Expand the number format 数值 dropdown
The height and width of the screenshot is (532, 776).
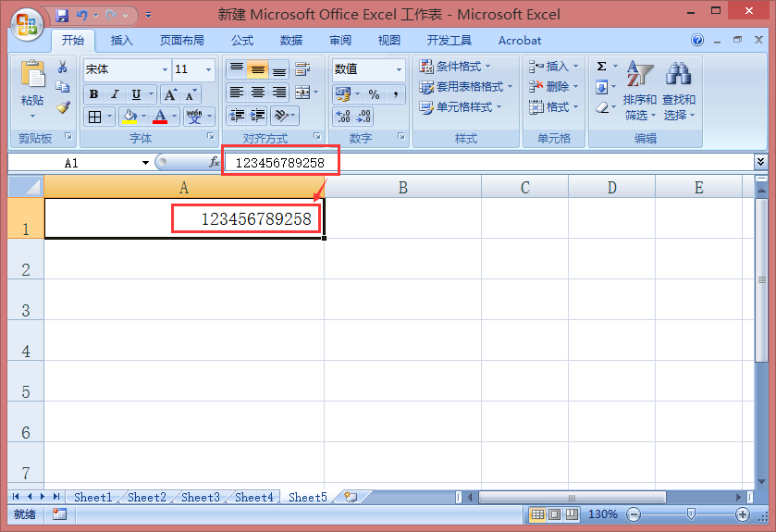pos(399,69)
